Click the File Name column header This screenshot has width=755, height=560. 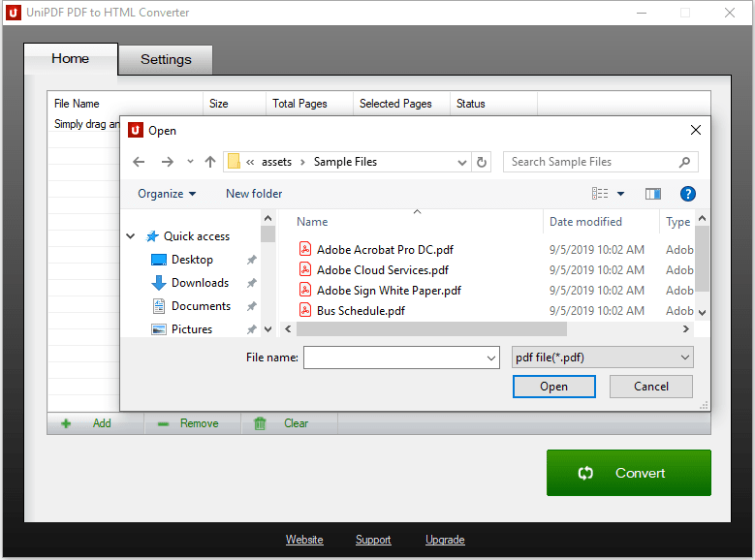125,104
